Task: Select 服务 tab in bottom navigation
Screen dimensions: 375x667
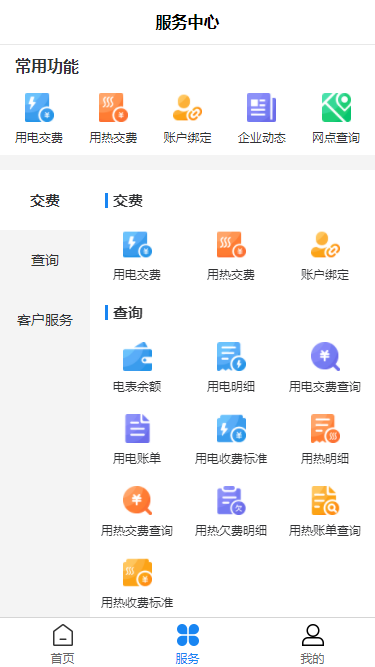Action: point(188,643)
